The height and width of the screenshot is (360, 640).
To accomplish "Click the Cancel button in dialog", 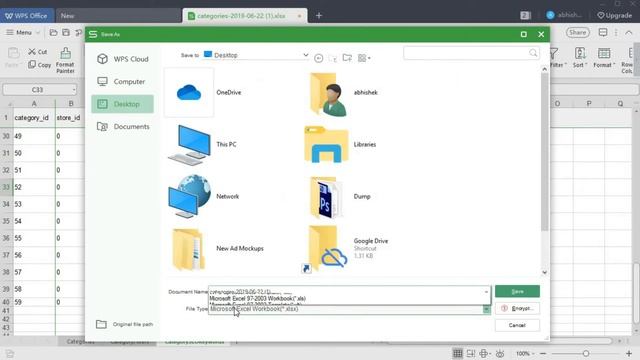I will coord(517,325).
